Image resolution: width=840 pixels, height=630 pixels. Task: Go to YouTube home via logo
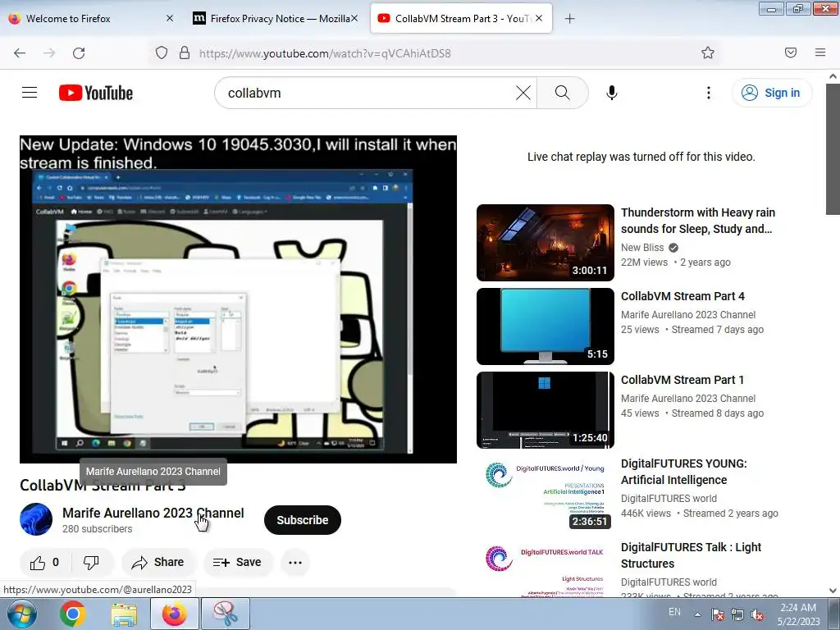(96, 93)
